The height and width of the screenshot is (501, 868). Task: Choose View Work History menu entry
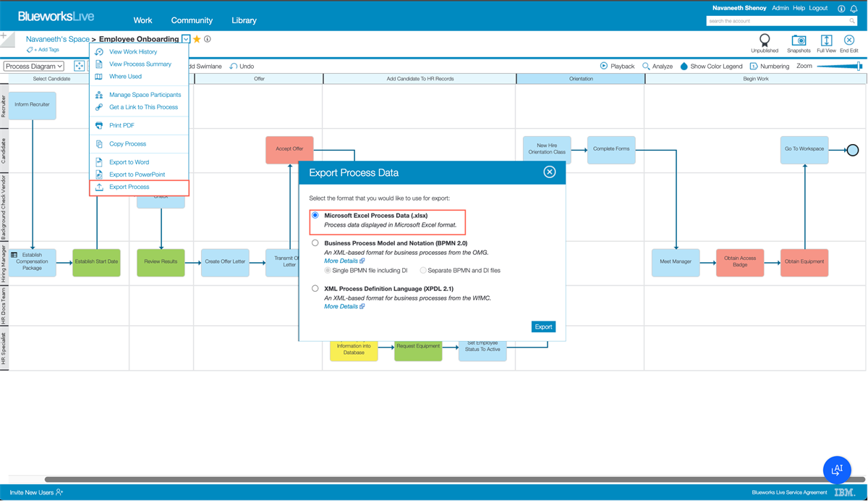(133, 52)
